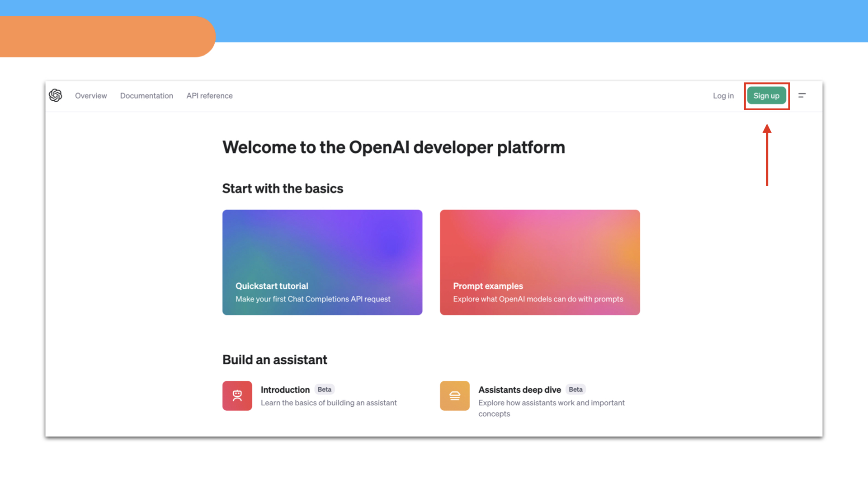Viewport: 868px width, 488px height.
Task: Click the red Introduction robot icon
Action: (237, 396)
